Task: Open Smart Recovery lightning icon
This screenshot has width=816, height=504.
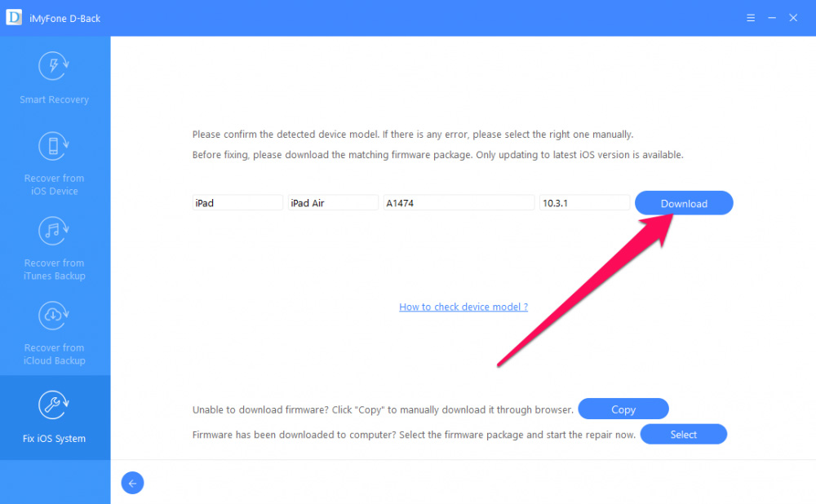Action: (54, 66)
